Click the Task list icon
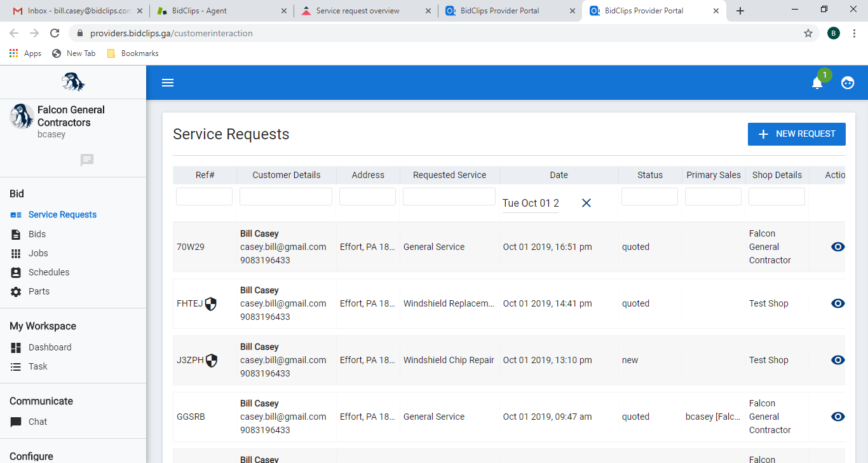 pos(16,367)
